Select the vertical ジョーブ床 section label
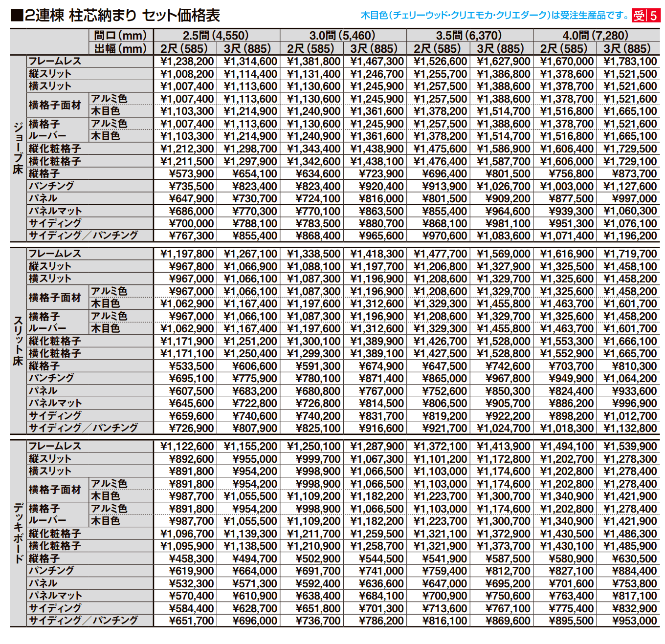665x644 pixels. [18, 148]
